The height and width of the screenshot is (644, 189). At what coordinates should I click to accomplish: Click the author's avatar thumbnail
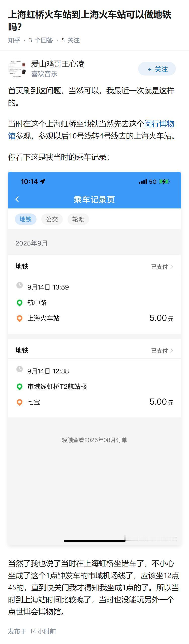[17, 69]
